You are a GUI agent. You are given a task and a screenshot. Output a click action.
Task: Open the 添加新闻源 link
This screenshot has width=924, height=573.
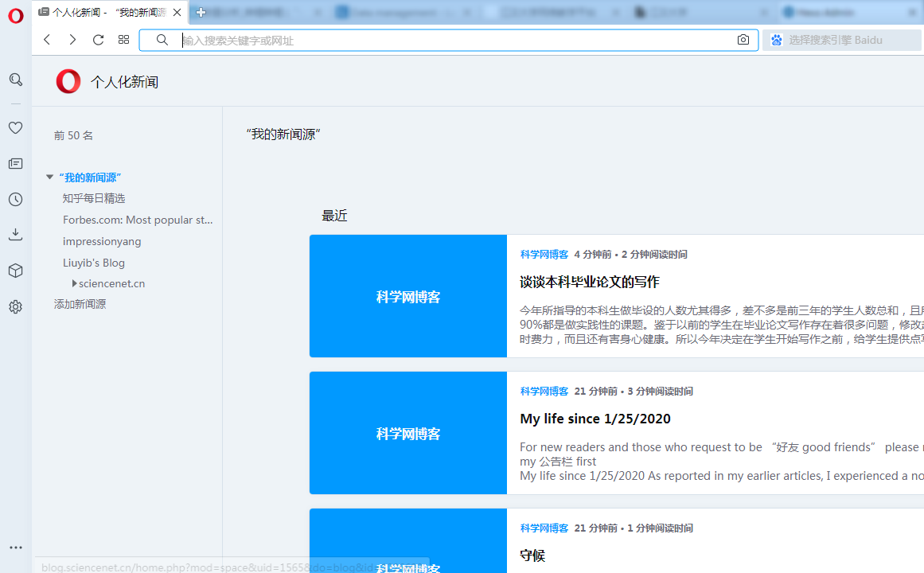(80, 304)
